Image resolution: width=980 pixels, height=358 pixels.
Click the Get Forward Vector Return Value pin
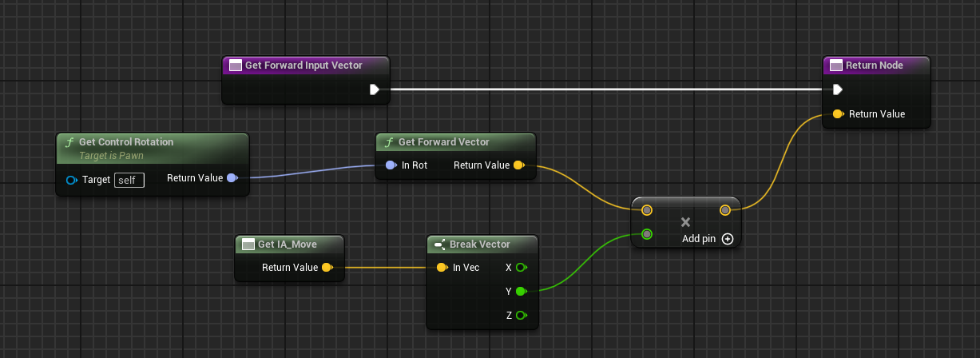coord(518,165)
